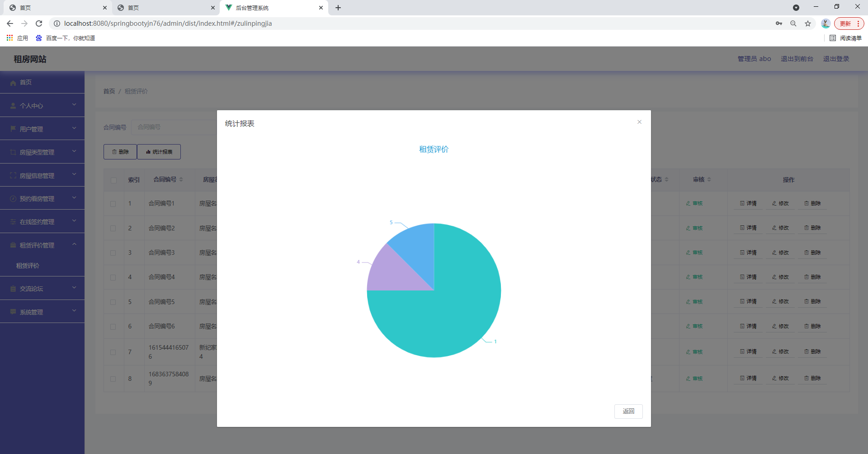Click the trash icon on the 删除 button
This screenshot has width=868, height=454.
(x=114, y=151)
